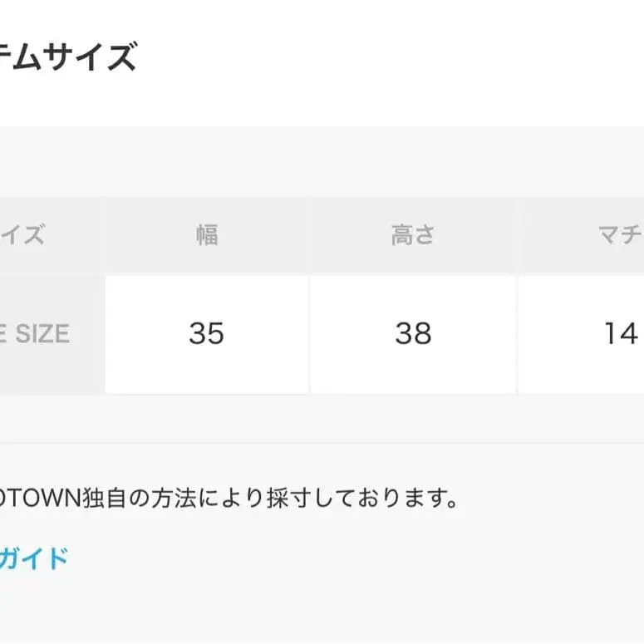Click the サイズ header cell

point(25,235)
